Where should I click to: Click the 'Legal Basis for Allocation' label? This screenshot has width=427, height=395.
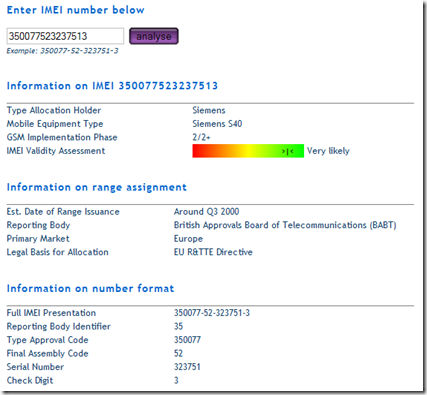coord(58,252)
